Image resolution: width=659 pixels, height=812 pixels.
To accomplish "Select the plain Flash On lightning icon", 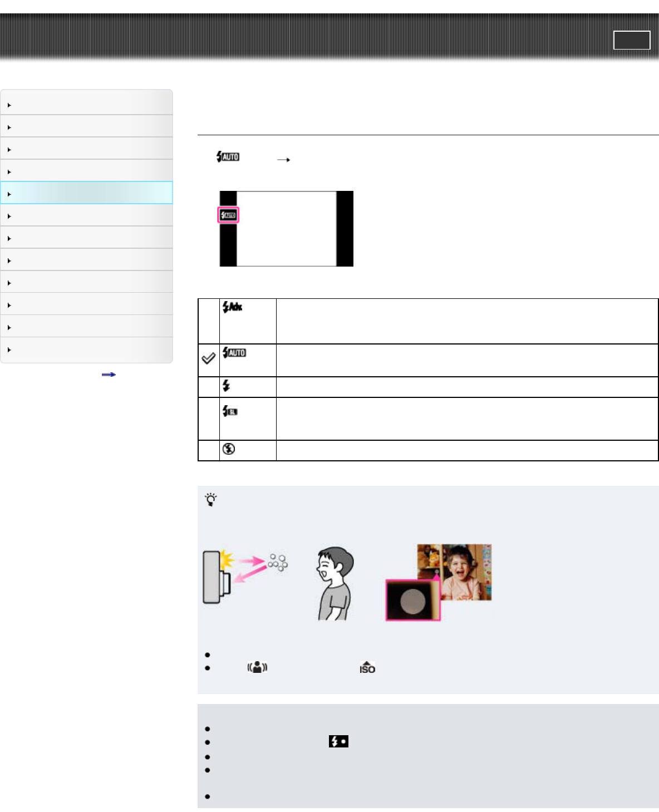I will tap(226, 385).
